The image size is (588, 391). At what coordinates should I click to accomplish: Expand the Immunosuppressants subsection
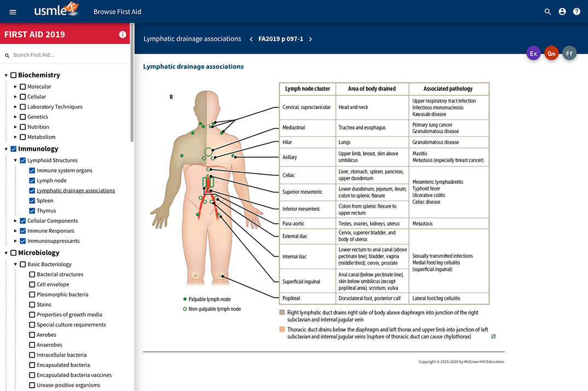(x=15, y=242)
